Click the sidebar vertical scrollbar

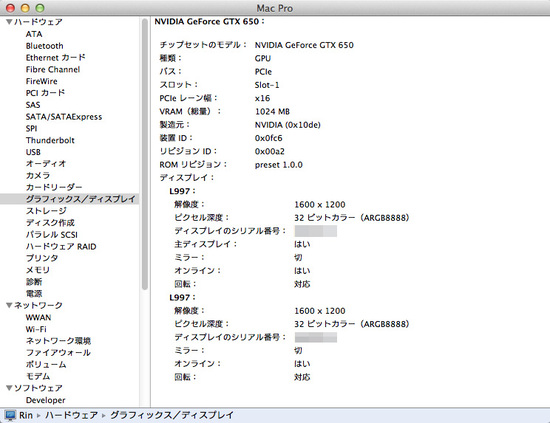(x=145, y=154)
